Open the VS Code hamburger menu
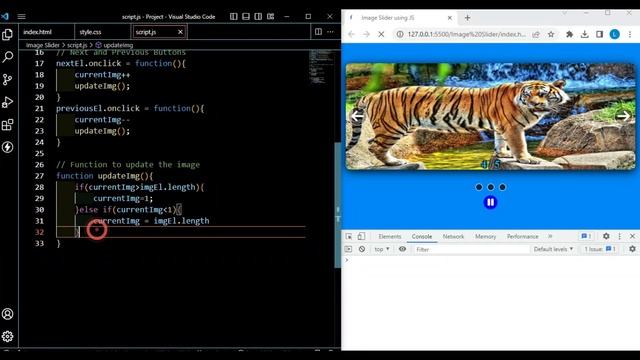Image resolution: width=640 pixels, height=360 pixels. [x=22, y=17]
